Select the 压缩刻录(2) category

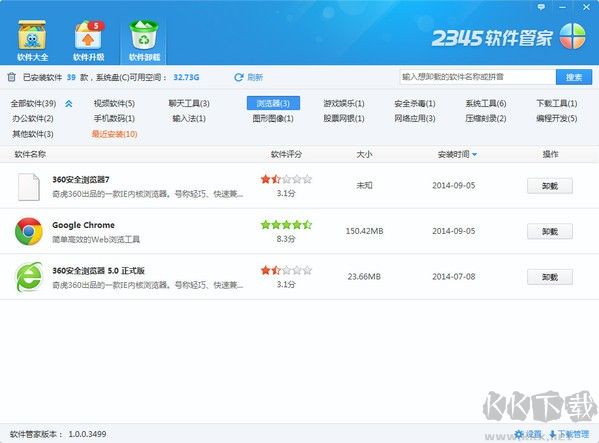486,118
